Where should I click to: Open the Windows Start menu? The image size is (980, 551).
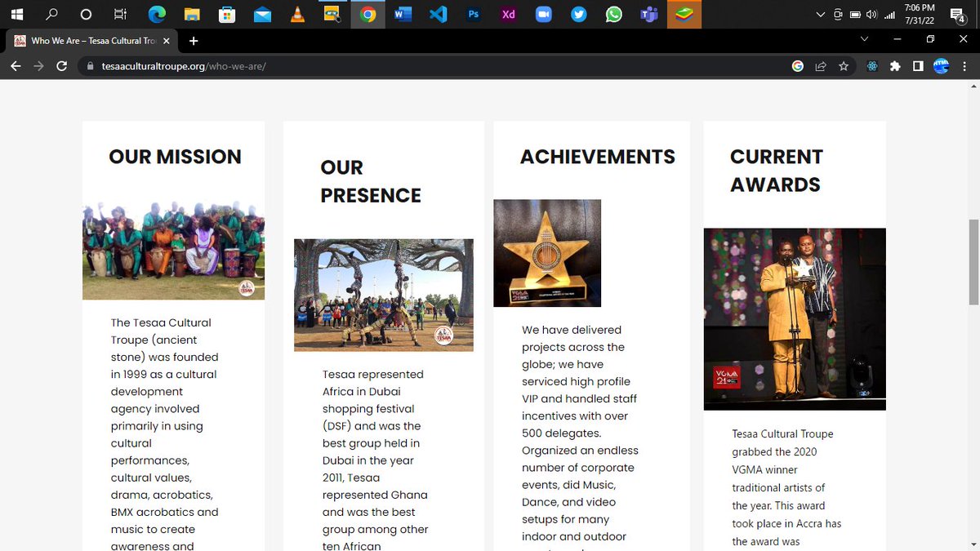pyautogui.click(x=16, y=14)
